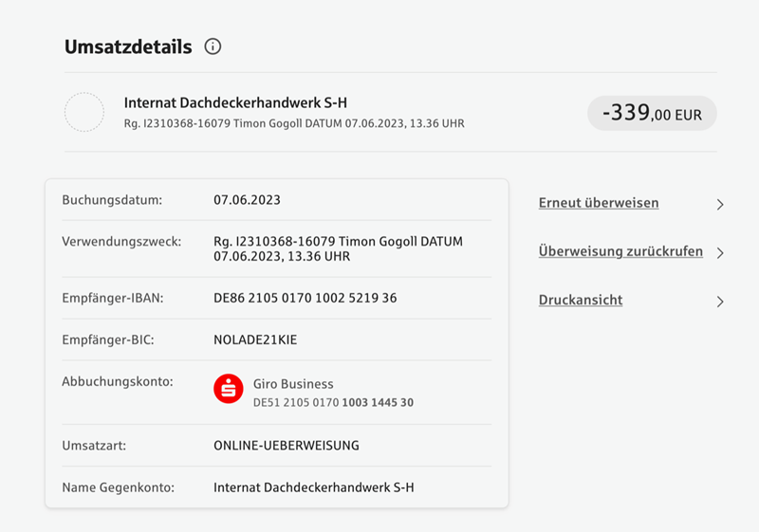Image resolution: width=759 pixels, height=532 pixels.
Task: Click the Verwendungszweck text in details table
Action: [x=338, y=248]
